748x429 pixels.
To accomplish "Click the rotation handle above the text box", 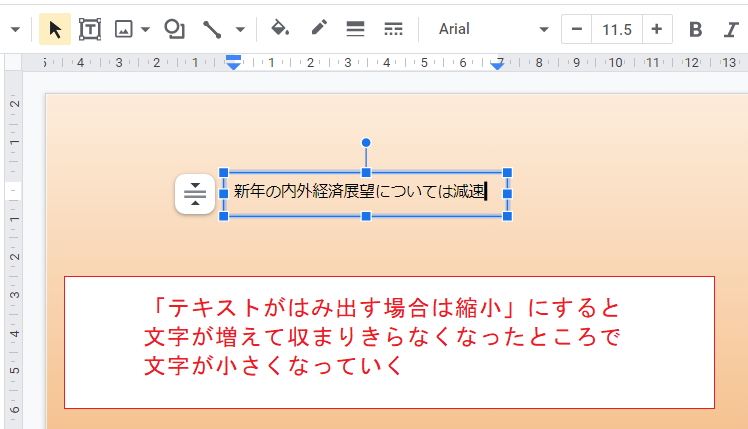I will click(366, 142).
